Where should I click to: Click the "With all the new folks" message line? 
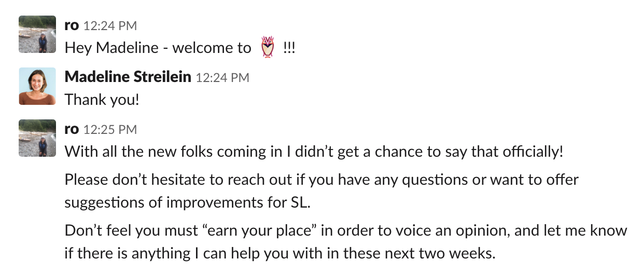coord(314,152)
